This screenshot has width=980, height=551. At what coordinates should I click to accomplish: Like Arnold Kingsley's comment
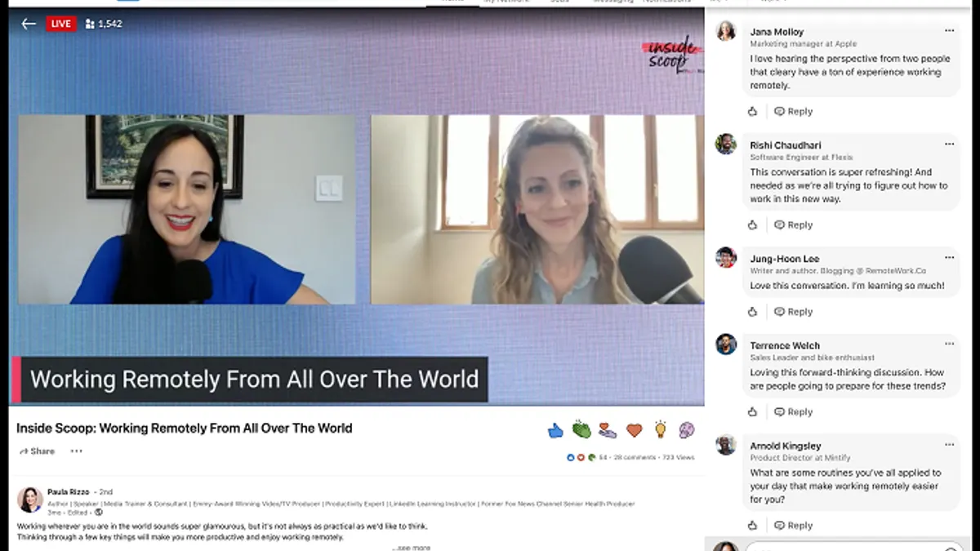tap(753, 526)
